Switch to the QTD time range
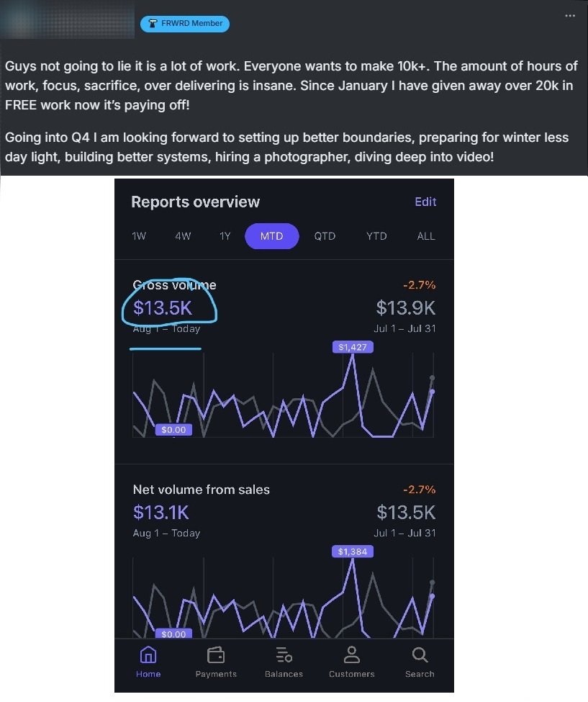588x702 pixels. (325, 236)
